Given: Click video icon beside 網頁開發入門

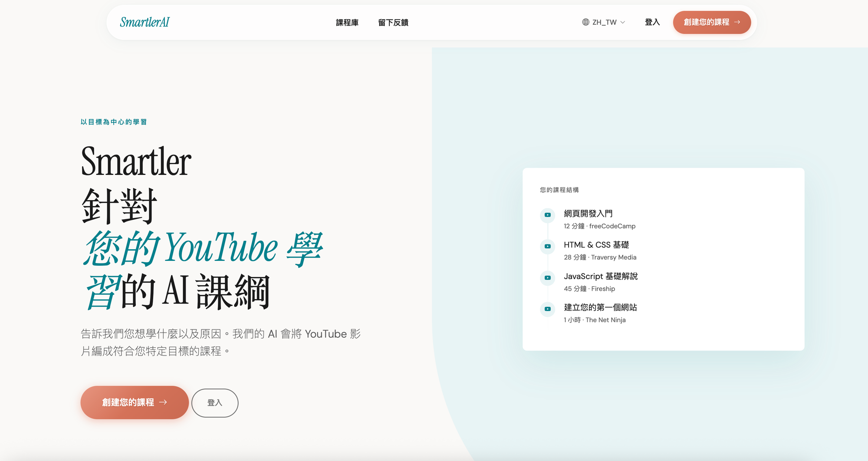Looking at the screenshot, I should click(548, 215).
